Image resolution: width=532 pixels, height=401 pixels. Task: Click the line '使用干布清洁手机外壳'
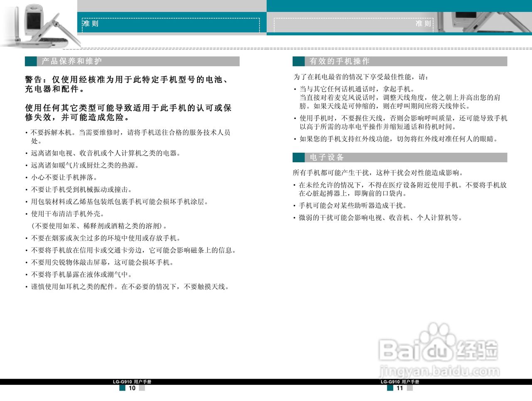(65, 214)
